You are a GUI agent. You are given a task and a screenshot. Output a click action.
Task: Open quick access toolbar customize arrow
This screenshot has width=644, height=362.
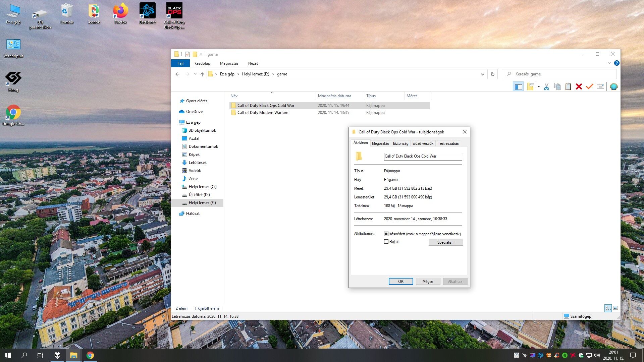[x=201, y=54]
